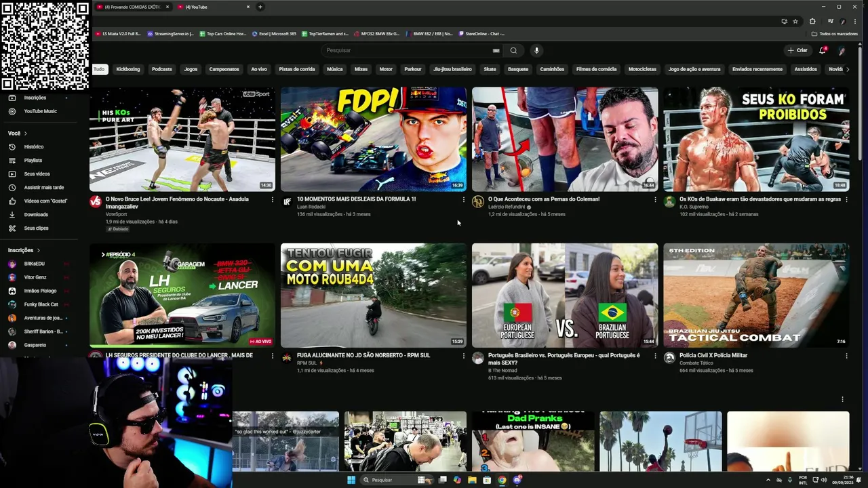The height and width of the screenshot is (488, 868).
Task: Open the VoteSport channel avatar
Action: click(x=95, y=202)
